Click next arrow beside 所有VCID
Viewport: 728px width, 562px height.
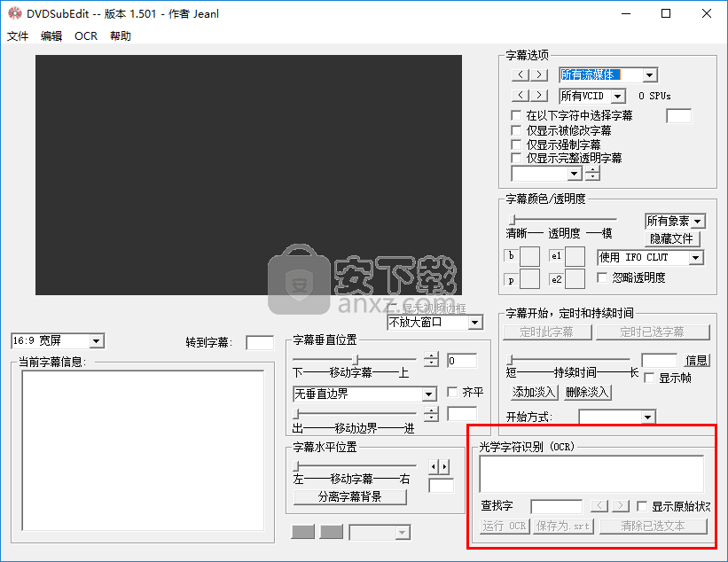538,95
